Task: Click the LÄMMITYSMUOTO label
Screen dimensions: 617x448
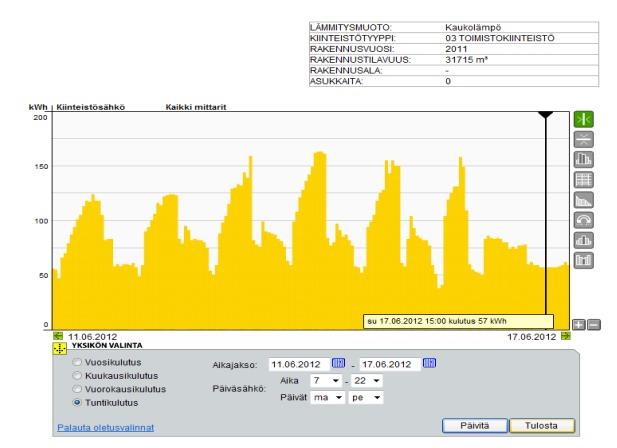Action: (351, 28)
